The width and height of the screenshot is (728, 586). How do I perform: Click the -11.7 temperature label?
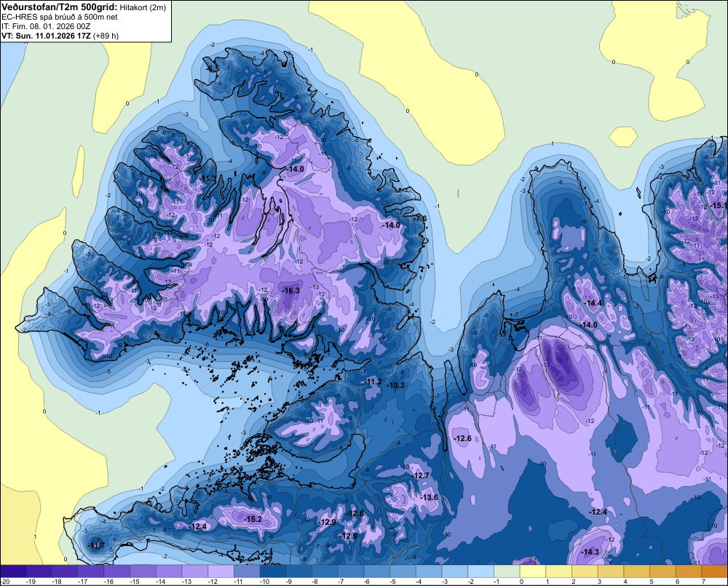(97, 545)
